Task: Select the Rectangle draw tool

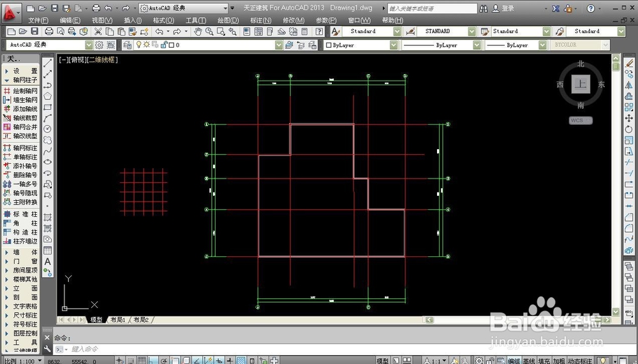Action: [x=48, y=107]
